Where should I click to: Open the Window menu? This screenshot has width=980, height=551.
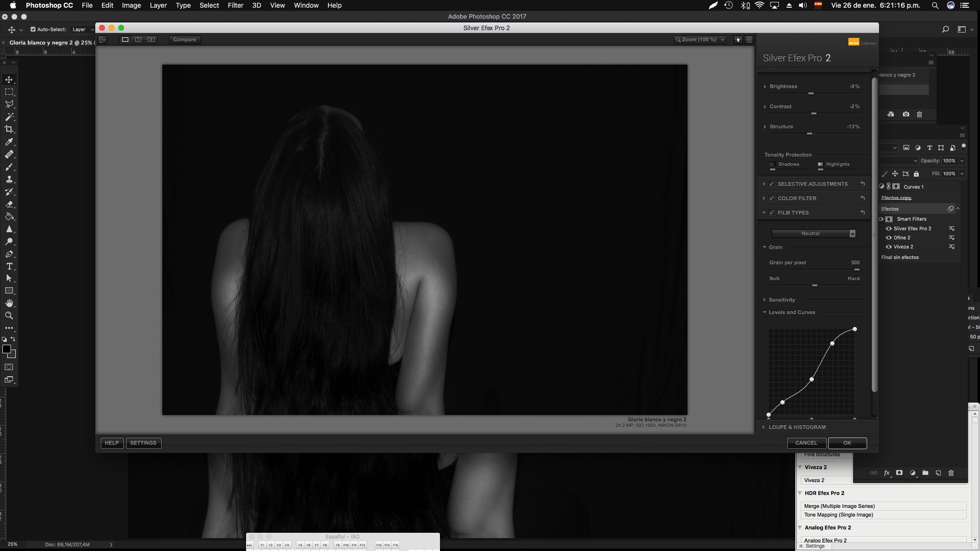point(306,5)
